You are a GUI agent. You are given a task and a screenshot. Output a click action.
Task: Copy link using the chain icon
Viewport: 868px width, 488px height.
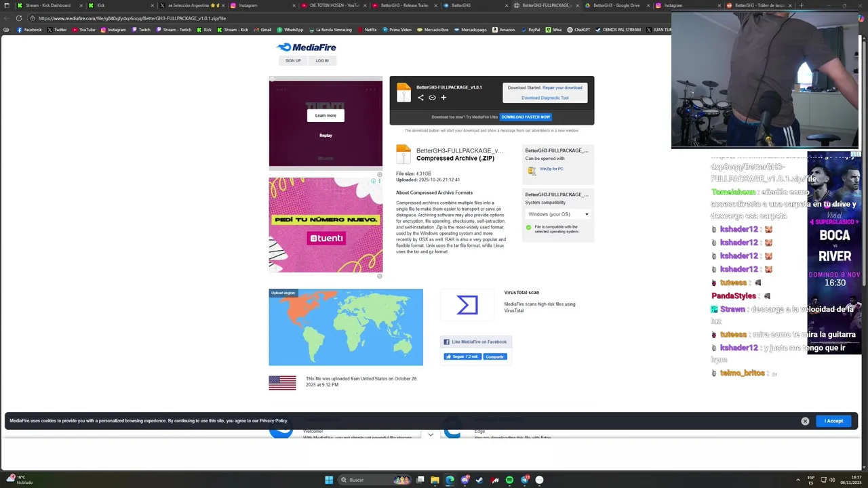432,98
